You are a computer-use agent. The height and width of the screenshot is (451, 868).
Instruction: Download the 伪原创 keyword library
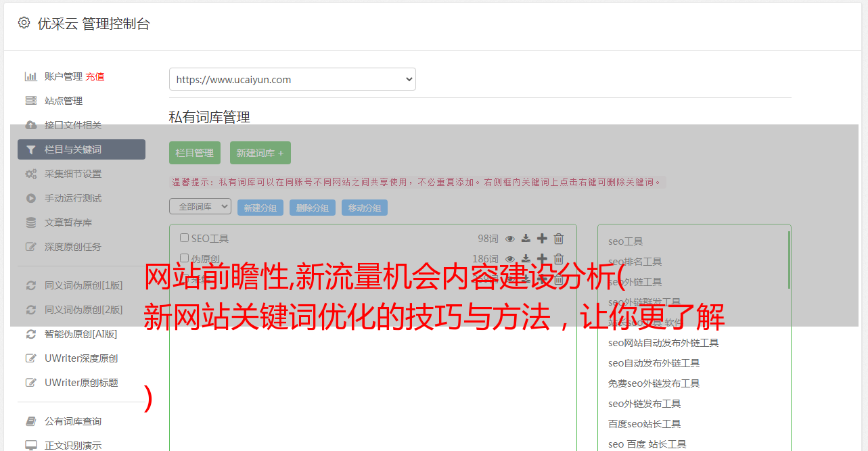click(526, 258)
